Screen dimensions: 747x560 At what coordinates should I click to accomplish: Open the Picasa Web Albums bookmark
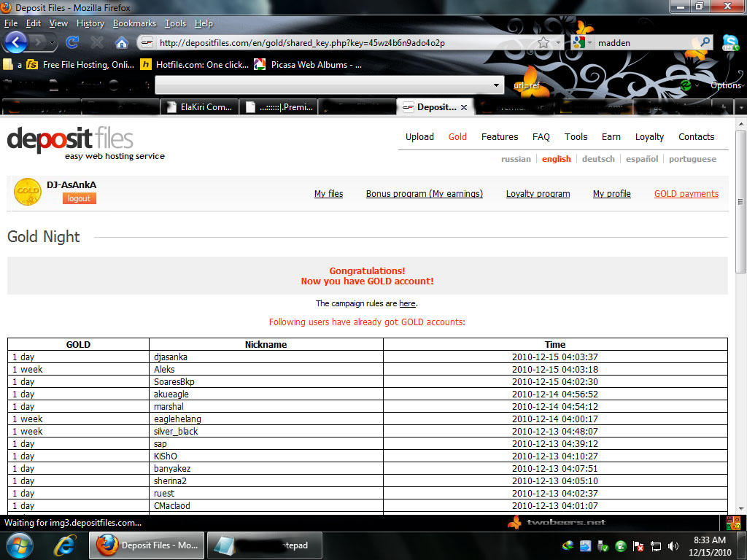pyautogui.click(x=309, y=65)
